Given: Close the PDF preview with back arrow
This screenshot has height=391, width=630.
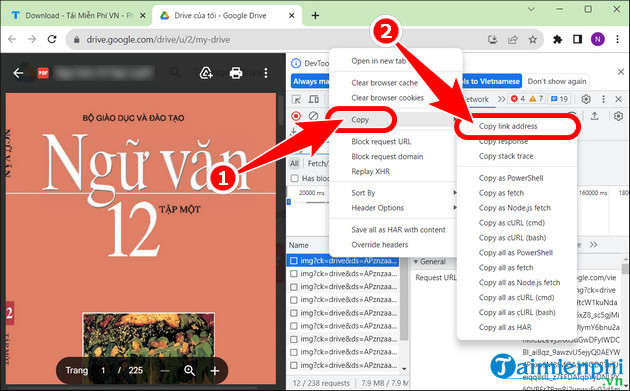Looking at the screenshot, I should (x=18, y=73).
